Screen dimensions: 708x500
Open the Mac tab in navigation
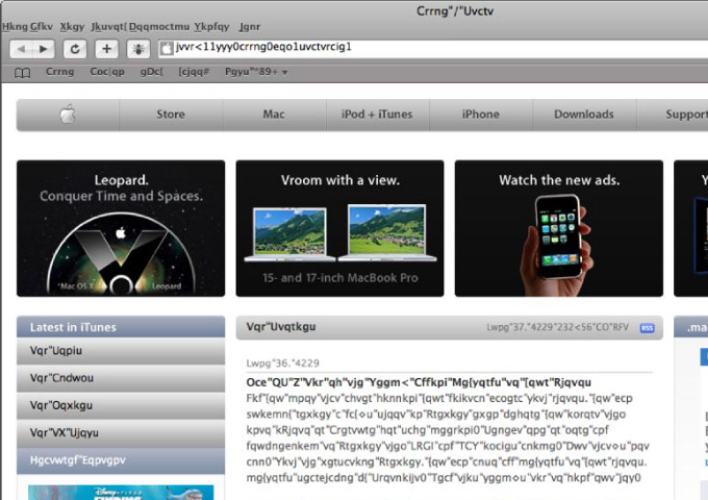point(274,114)
